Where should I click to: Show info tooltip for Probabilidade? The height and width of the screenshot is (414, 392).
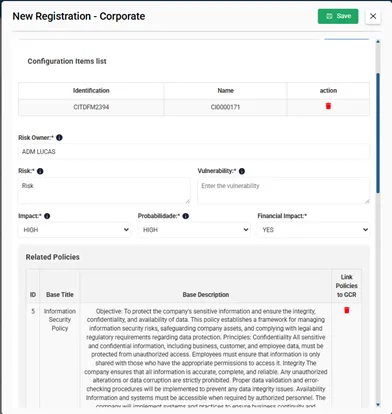click(x=186, y=216)
